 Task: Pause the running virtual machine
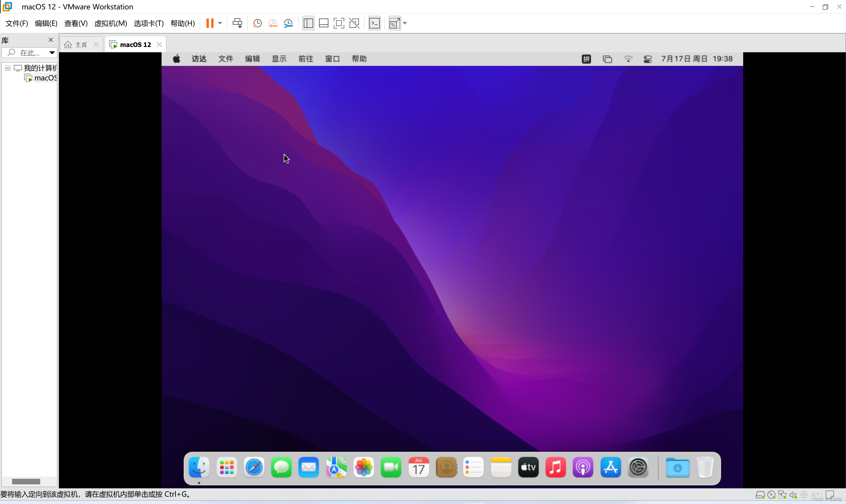210,23
